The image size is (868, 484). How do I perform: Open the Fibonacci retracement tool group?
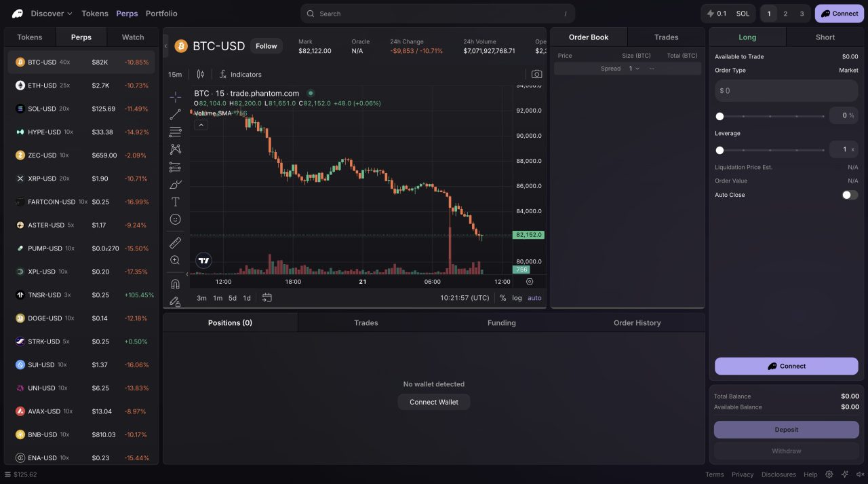click(x=176, y=132)
